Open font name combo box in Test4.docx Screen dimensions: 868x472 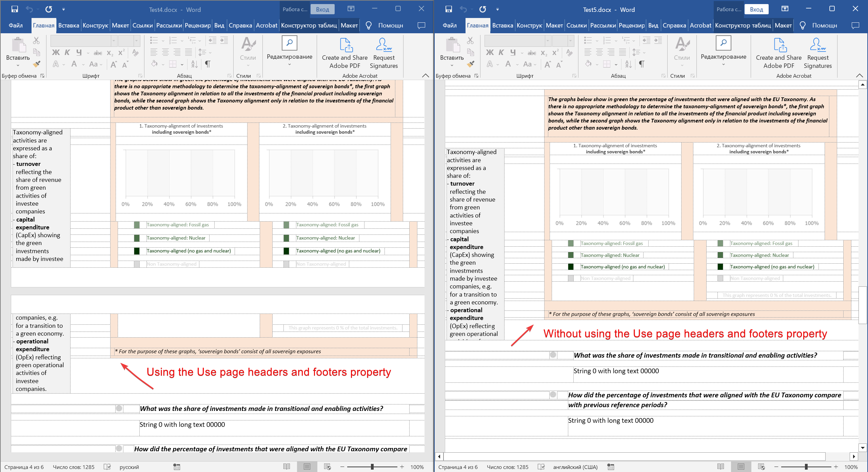pyautogui.click(x=84, y=41)
